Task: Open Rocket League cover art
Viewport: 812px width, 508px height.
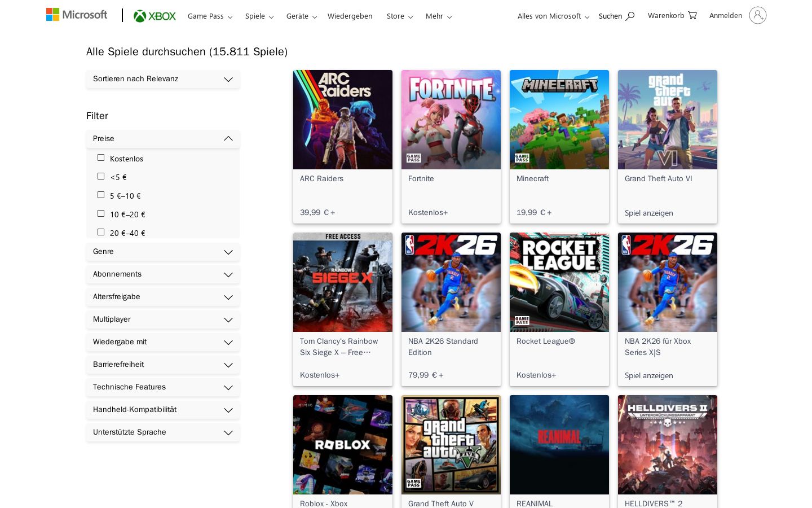Action: tap(559, 282)
